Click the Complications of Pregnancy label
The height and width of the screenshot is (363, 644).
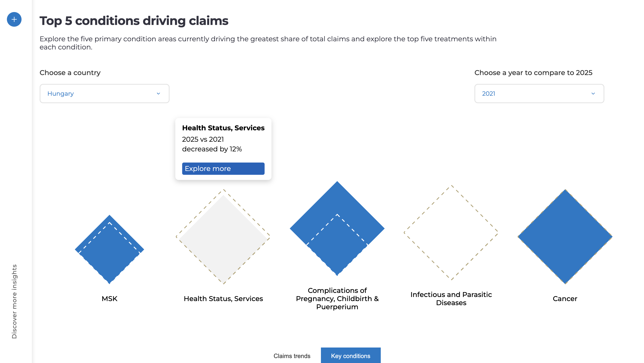tap(337, 298)
